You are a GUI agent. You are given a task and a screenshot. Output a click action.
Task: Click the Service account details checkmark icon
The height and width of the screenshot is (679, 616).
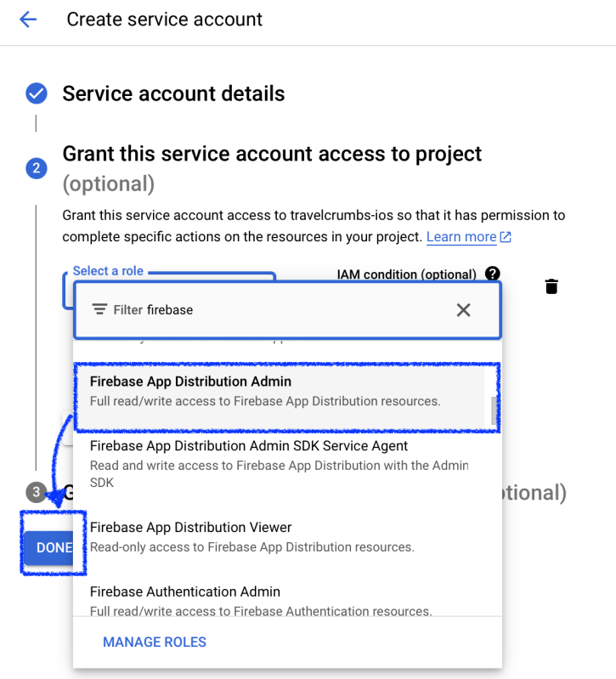[36, 93]
